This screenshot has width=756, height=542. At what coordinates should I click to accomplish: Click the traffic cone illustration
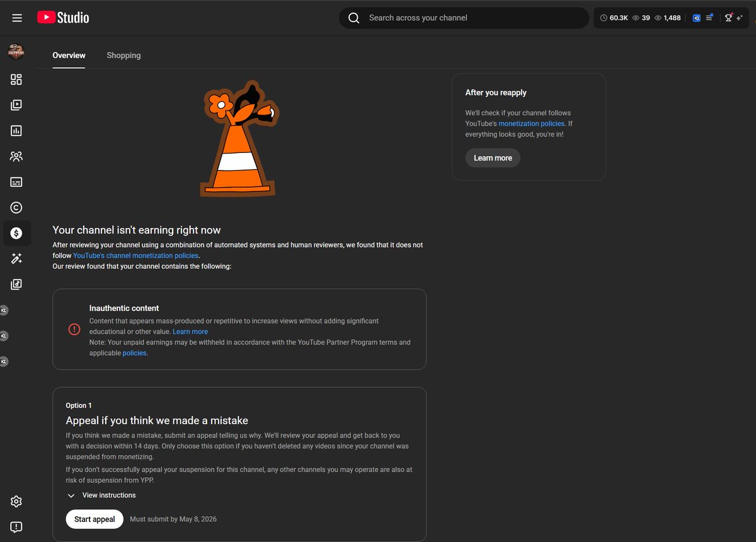coord(239,138)
